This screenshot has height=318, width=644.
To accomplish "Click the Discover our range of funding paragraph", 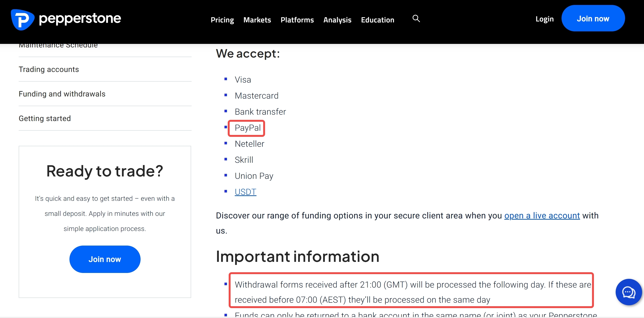I will click(x=407, y=223).
